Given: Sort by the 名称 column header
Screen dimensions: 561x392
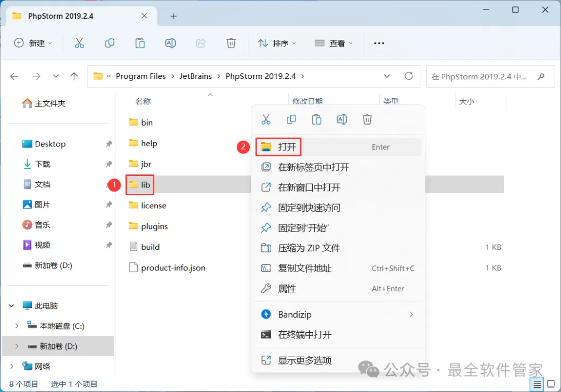Looking at the screenshot, I should tap(143, 102).
